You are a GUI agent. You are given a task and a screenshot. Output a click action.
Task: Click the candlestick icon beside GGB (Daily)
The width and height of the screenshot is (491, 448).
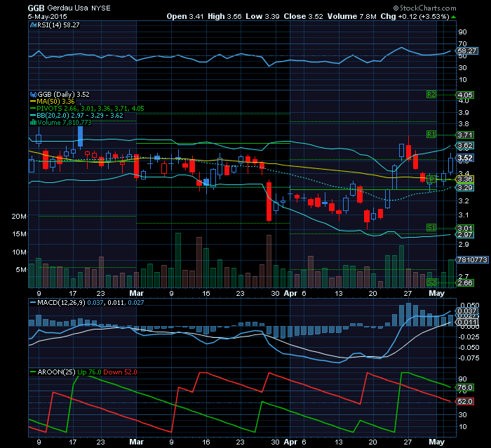point(33,95)
